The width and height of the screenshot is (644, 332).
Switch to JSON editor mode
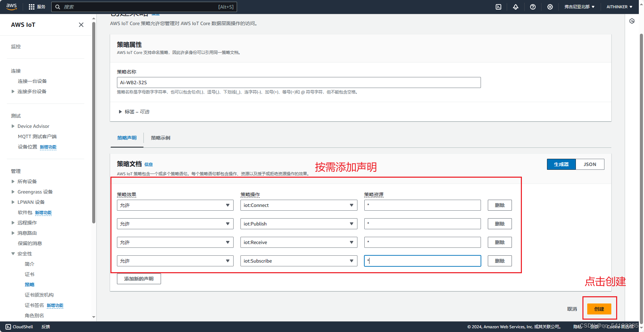590,164
